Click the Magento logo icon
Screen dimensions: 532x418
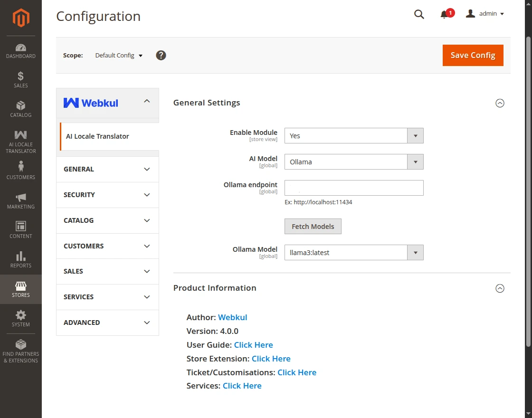tap(21, 18)
